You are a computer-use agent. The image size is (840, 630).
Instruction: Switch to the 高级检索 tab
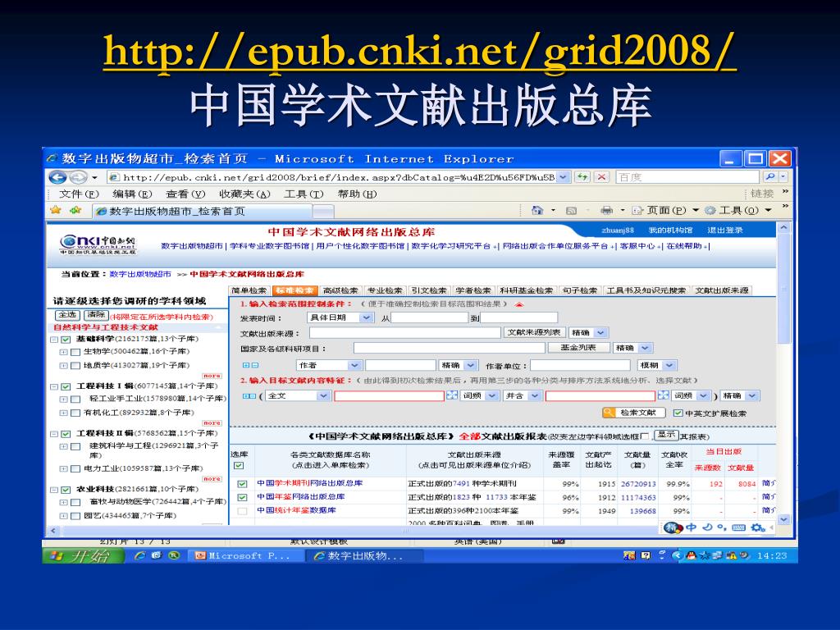340,290
